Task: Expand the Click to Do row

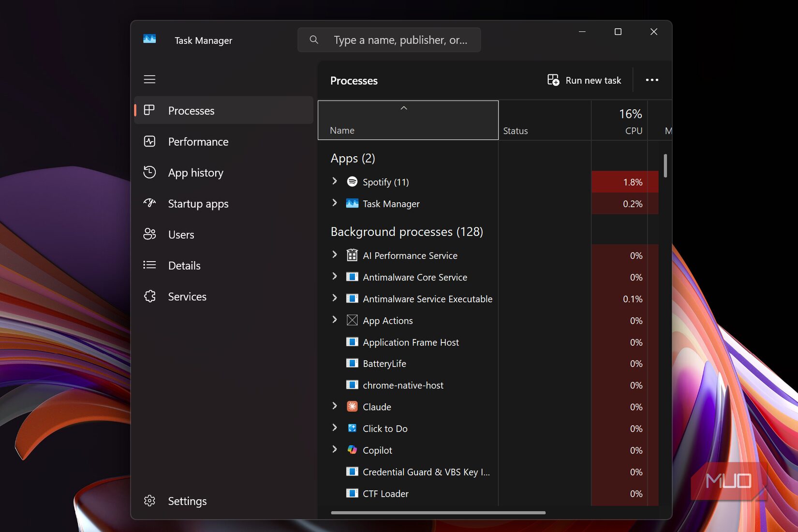Action: pos(334,428)
